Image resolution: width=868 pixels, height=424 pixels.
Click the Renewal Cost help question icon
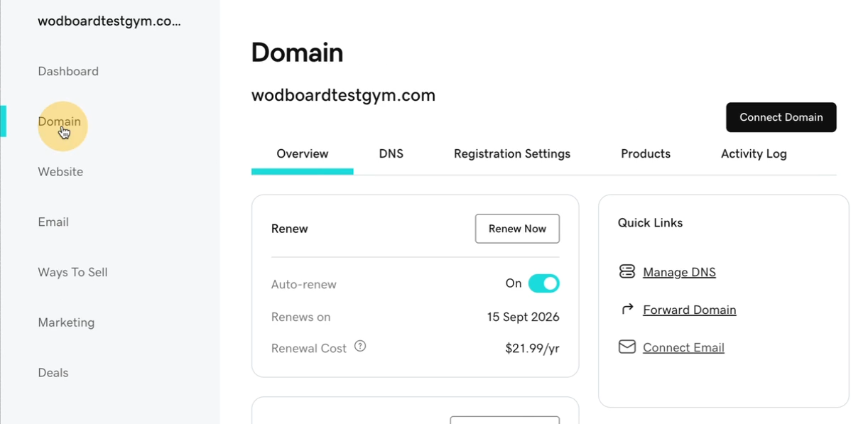tap(360, 347)
